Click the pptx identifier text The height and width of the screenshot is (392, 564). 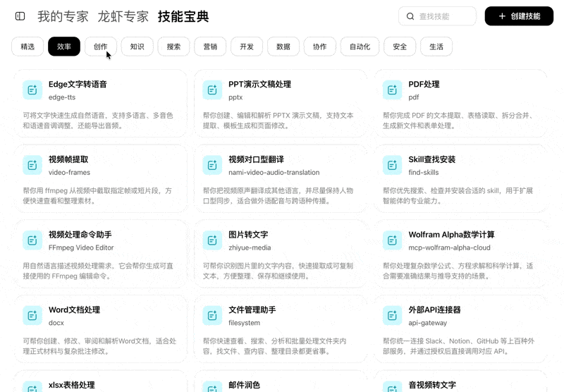[x=235, y=97]
